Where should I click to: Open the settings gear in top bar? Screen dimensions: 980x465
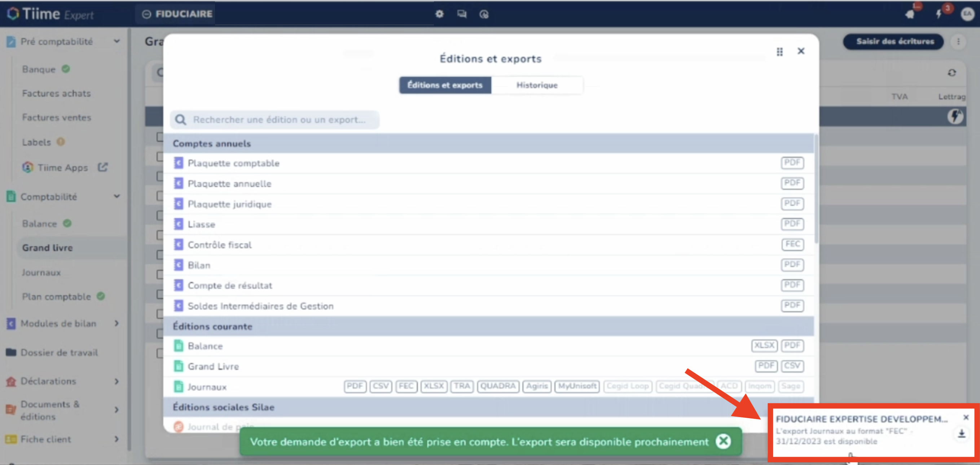point(439,14)
